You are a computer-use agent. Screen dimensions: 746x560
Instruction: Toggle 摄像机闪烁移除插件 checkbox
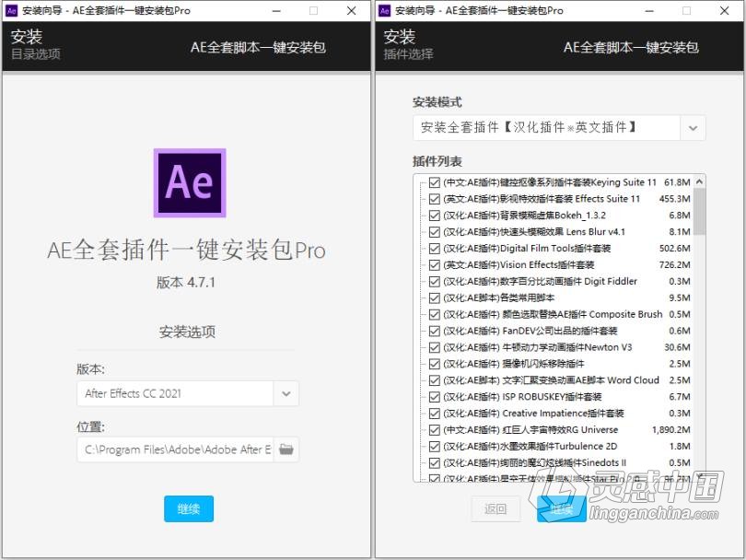[434, 364]
